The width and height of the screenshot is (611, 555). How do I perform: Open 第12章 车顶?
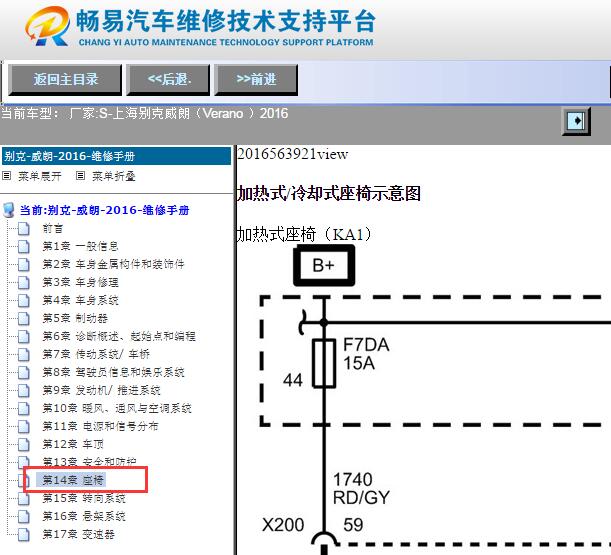pyautogui.click(x=73, y=444)
